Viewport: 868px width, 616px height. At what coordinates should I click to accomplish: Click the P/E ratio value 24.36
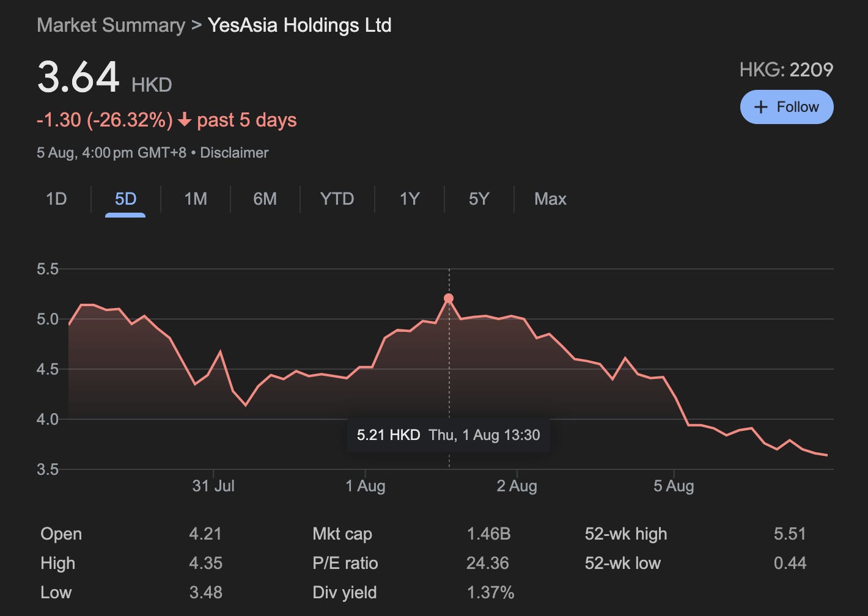[x=487, y=563]
